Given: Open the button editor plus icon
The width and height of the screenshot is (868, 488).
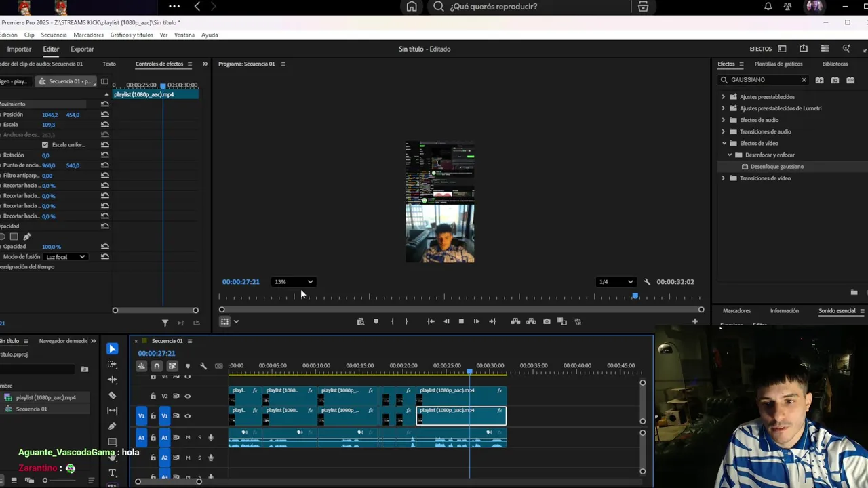Looking at the screenshot, I should point(694,321).
